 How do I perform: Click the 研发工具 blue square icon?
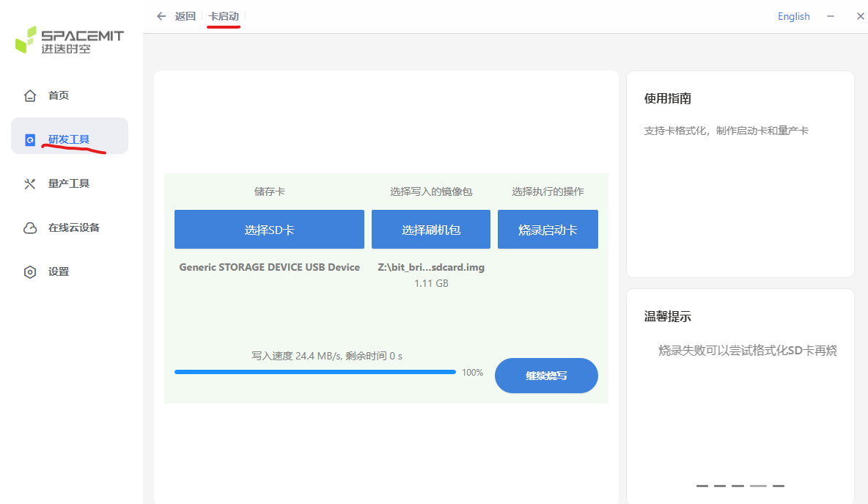[x=31, y=140]
